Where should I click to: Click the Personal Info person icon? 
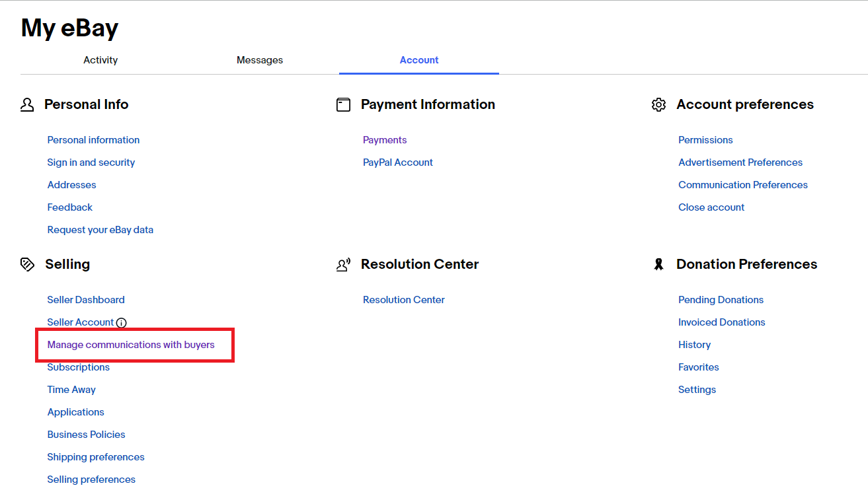27,105
